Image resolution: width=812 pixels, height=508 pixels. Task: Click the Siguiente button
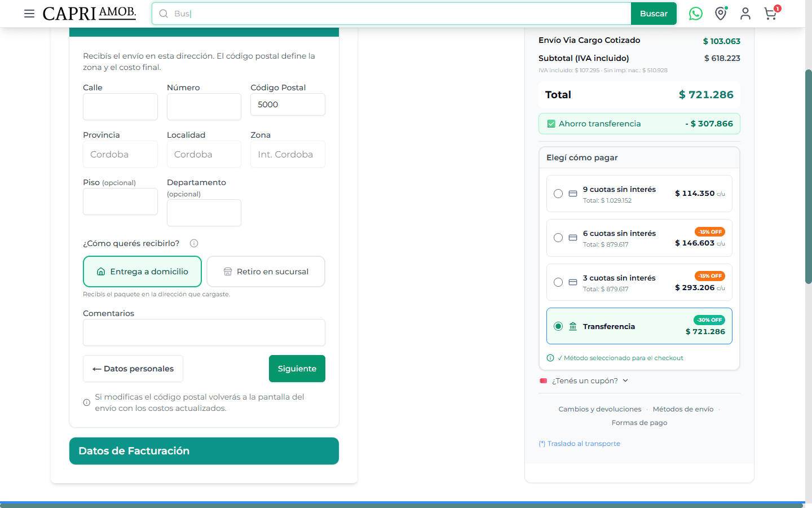pos(297,369)
